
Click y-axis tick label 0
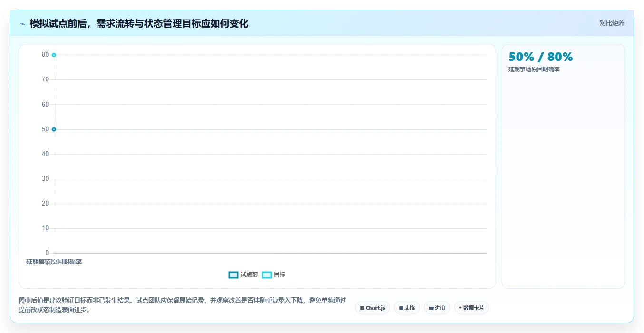click(x=47, y=253)
